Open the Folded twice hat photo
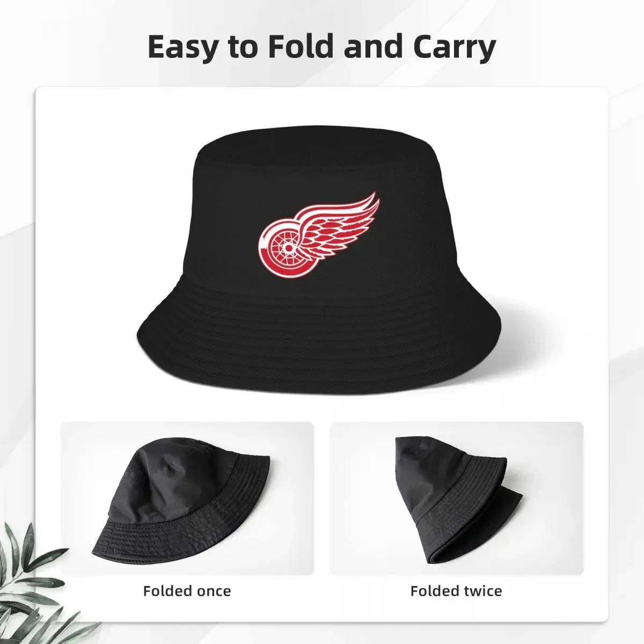Screen dimensions: 644x644 [456, 499]
